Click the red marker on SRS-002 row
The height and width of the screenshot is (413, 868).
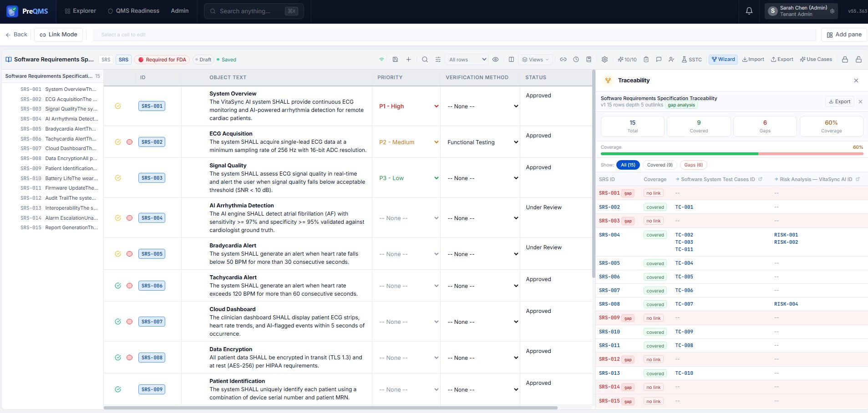(129, 142)
